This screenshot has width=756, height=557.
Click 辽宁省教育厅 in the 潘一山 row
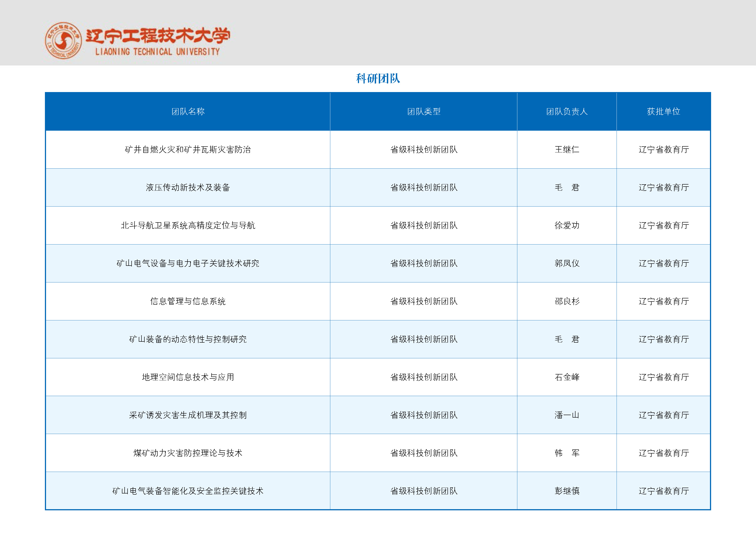click(664, 415)
